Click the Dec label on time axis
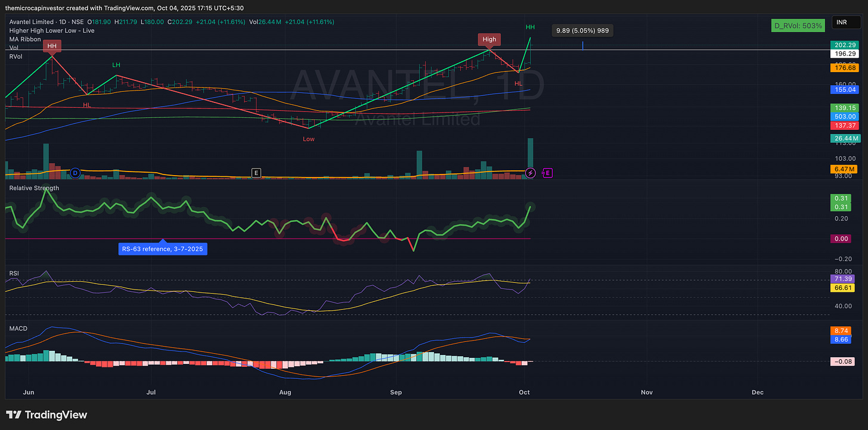Screen dimensions: 868x430 [x=758, y=392]
